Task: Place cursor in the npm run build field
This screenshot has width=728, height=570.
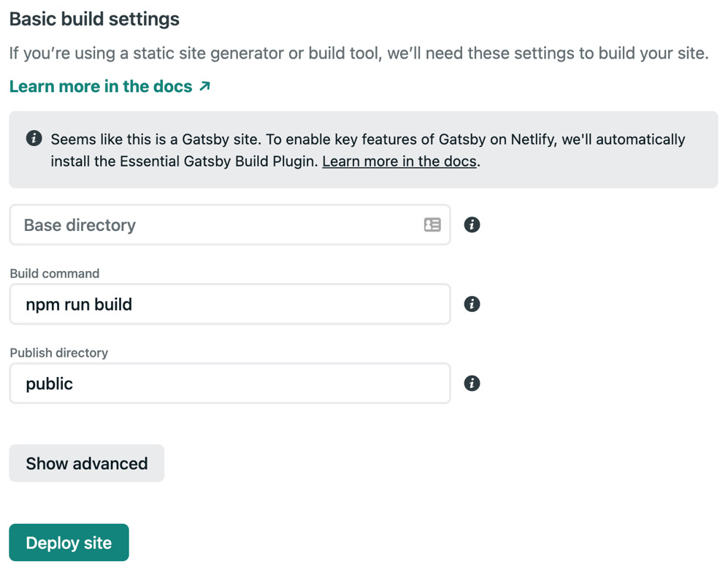Action: [219, 304]
